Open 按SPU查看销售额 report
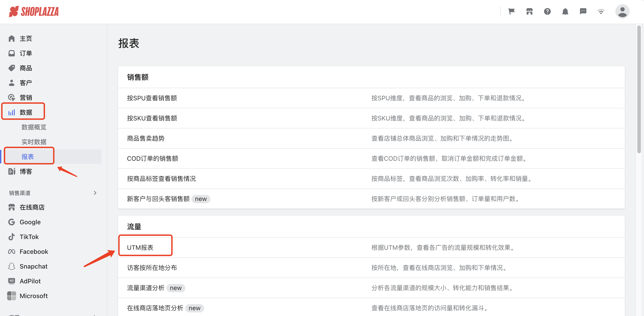This screenshot has height=316, width=644. coord(152,98)
